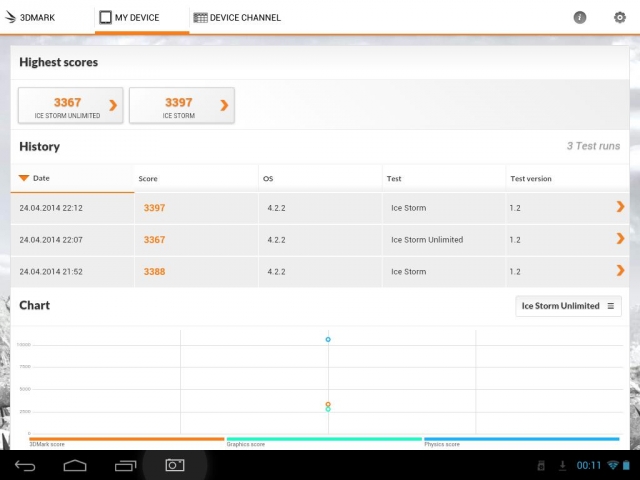Viewport: 640px width, 480px height.
Task: Select the blue physics score chart point
Action: point(328,340)
